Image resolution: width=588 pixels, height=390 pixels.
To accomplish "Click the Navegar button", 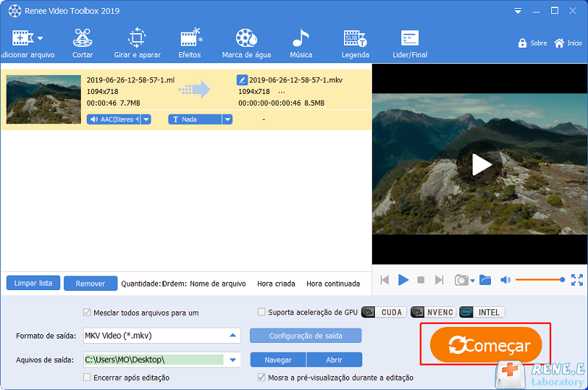I will tap(279, 360).
